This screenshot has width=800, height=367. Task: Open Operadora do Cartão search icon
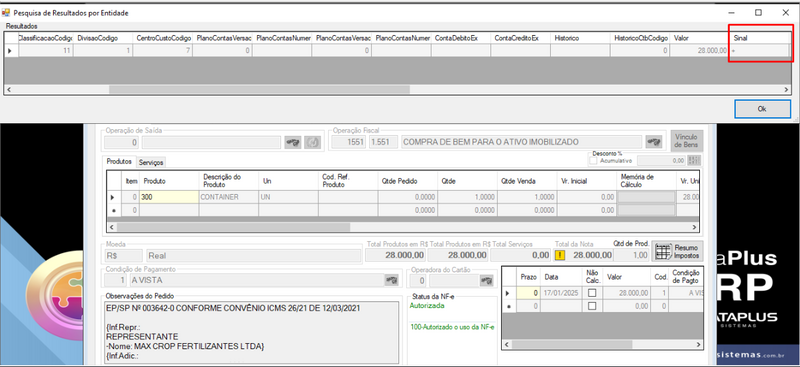point(486,280)
